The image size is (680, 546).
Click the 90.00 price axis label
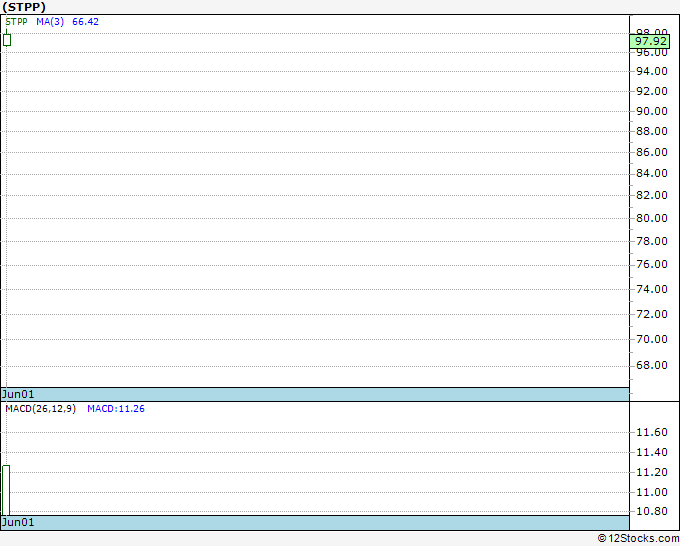(651, 111)
